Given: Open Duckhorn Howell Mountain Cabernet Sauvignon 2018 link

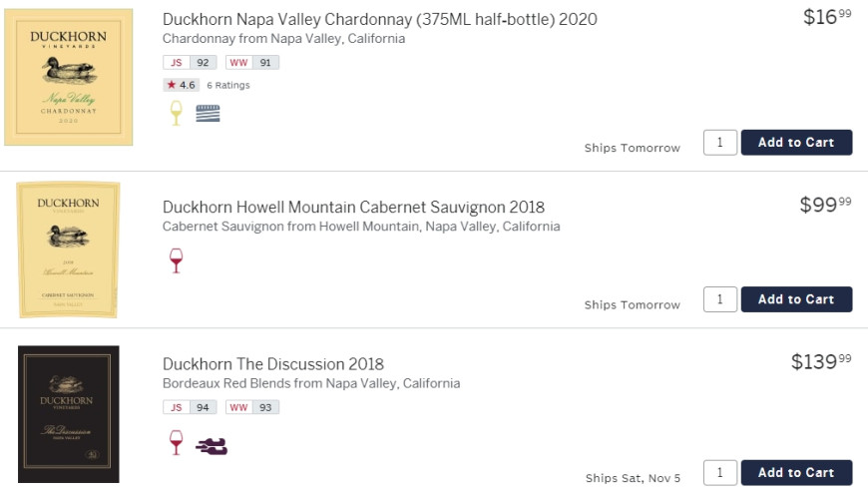Looking at the screenshot, I should tap(354, 207).
